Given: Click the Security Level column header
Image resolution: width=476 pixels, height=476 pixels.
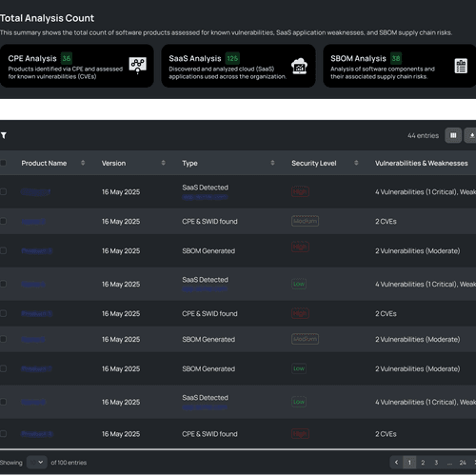Looking at the screenshot, I should pos(314,163).
